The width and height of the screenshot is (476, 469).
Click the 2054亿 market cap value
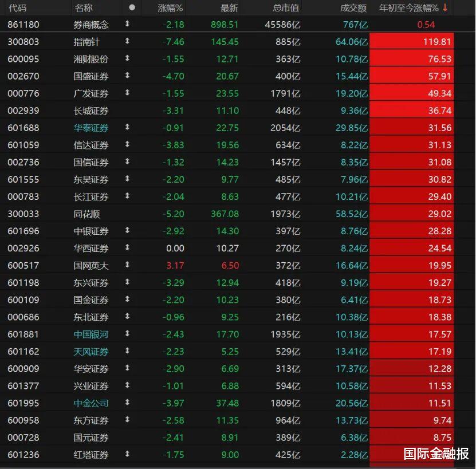285,128
